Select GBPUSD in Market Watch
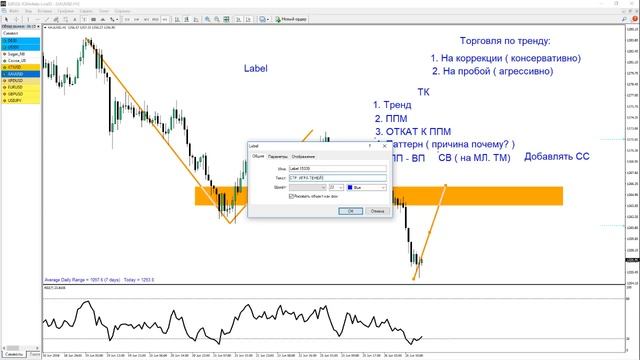This screenshot has height=360, width=640. pyautogui.click(x=20, y=94)
